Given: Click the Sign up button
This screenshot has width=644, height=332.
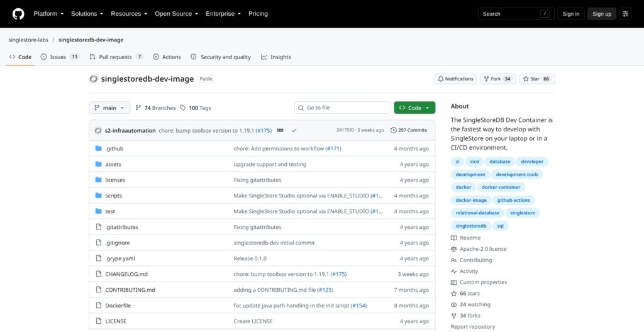Looking at the screenshot, I should coord(602,14).
